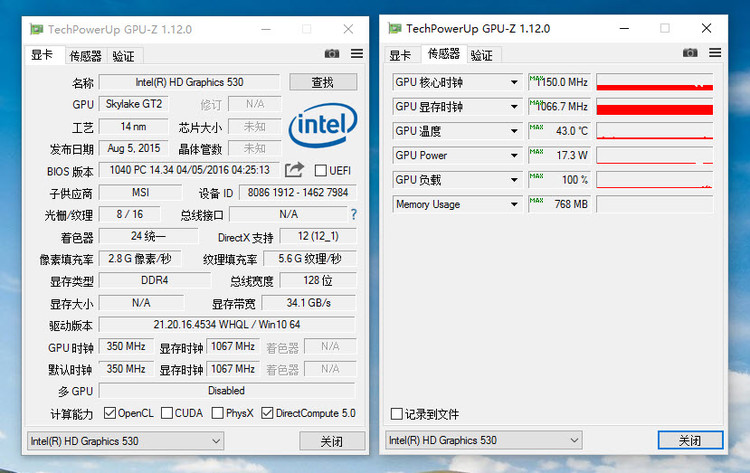Click GPU-Z app icon in right window title bar

click(x=395, y=28)
